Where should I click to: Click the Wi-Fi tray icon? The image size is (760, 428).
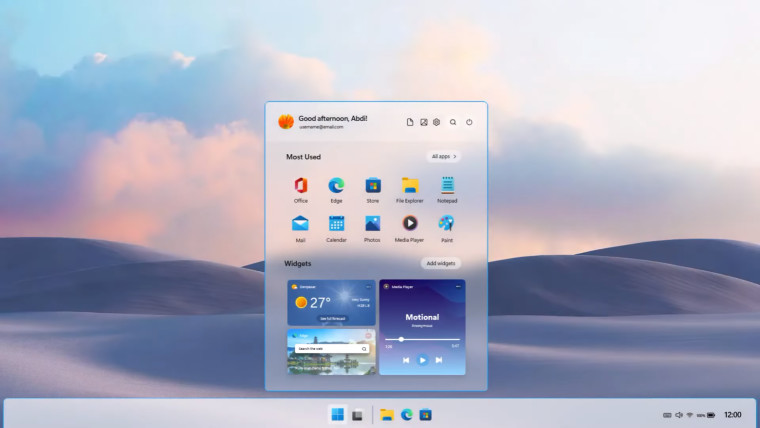tap(690, 415)
